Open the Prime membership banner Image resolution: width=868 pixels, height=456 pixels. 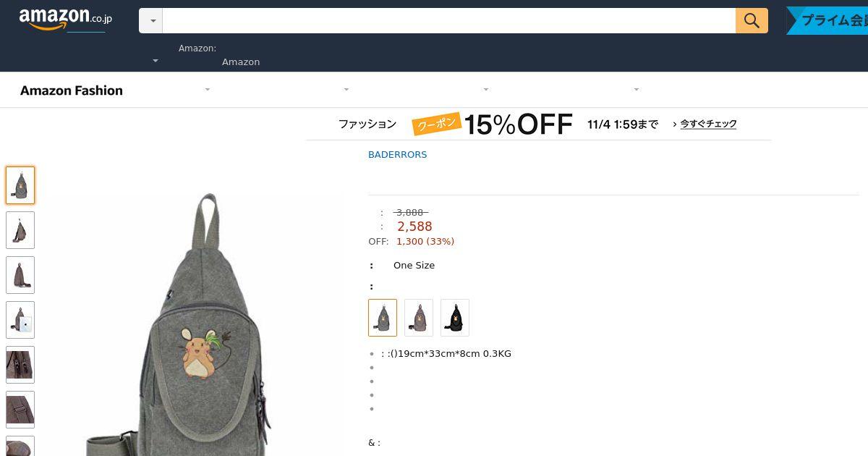(x=827, y=20)
